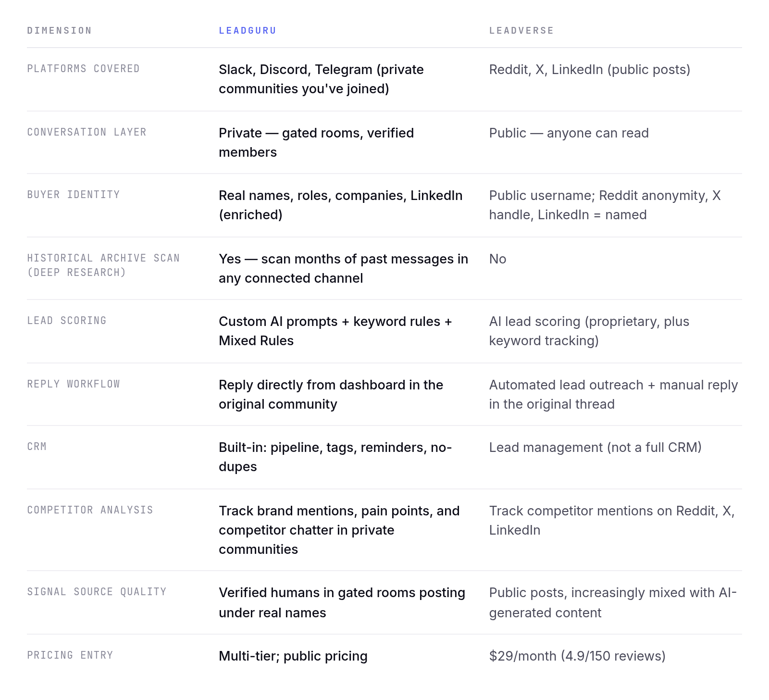
Task: Click the Buyer Identity row label
Action: pos(73,195)
